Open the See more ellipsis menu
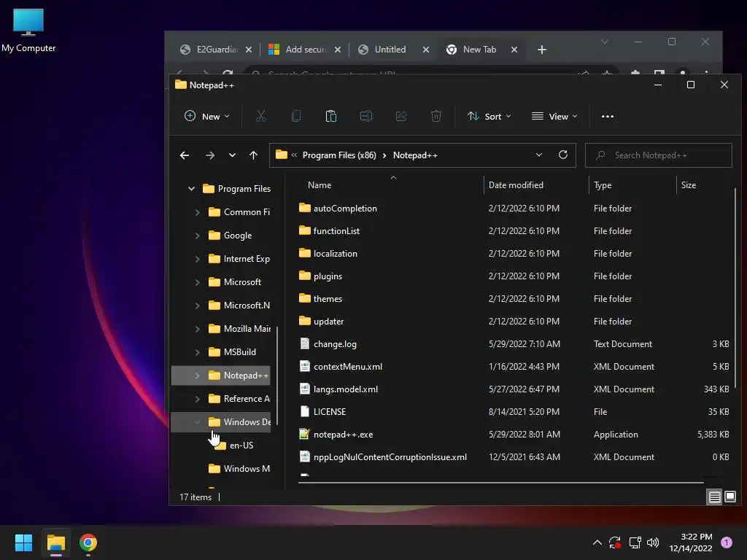Image resolution: width=747 pixels, height=560 pixels. pyautogui.click(x=608, y=116)
